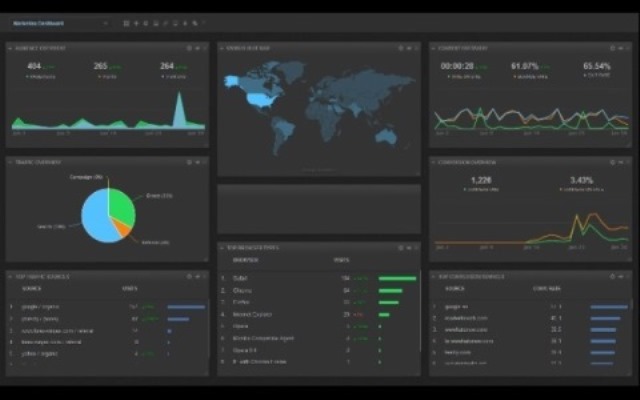Select the Chrome browser row
Screen dimensions: 640x400
pyautogui.click(x=319, y=291)
